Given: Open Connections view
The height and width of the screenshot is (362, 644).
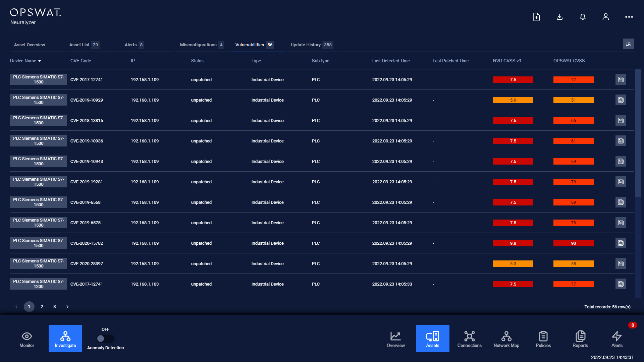Looking at the screenshot, I should point(470,339).
